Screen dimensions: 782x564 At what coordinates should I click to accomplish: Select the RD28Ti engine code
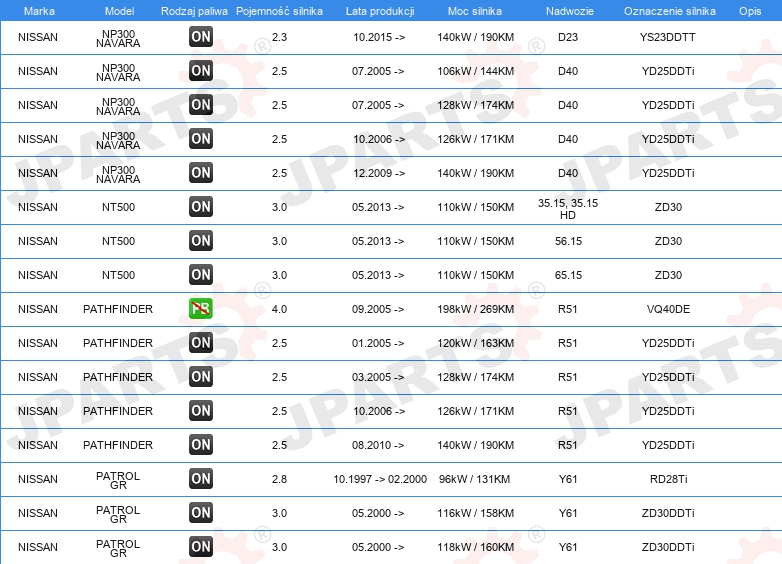tap(669, 479)
